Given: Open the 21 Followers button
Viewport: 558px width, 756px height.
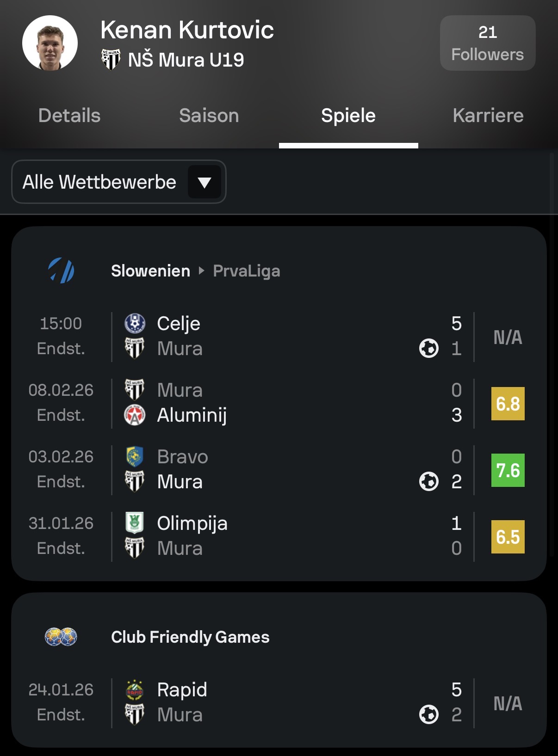Looking at the screenshot, I should click(487, 43).
